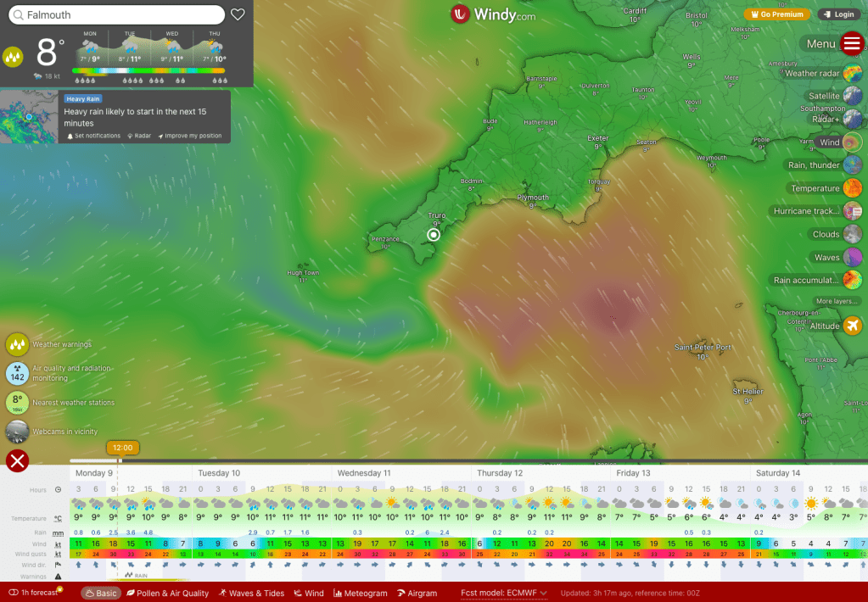The width and height of the screenshot is (868, 602).
Task: Toggle wind unit kt in forecast table
Action: (58, 543)
